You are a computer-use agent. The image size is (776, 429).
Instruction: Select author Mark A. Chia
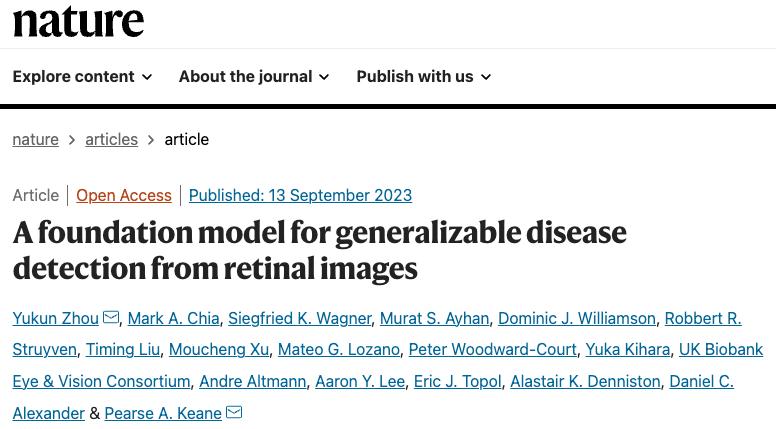point(173,318)
